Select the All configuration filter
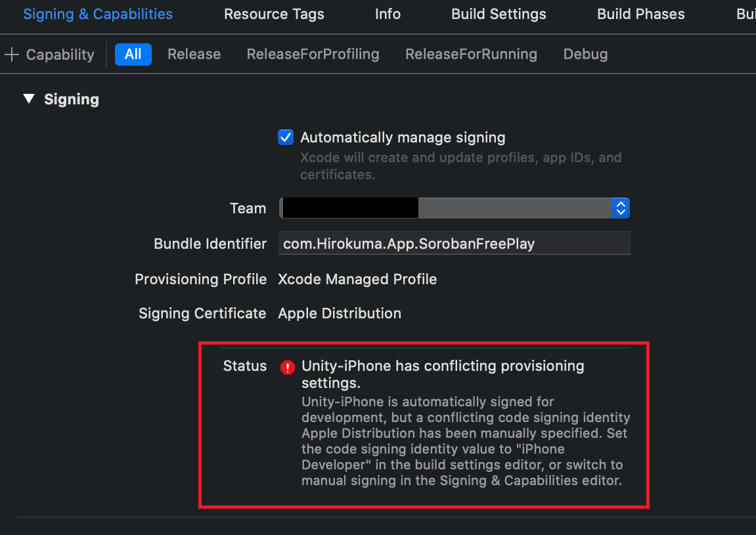The width and height of the screenshot is (756, 535). [133, 54]
